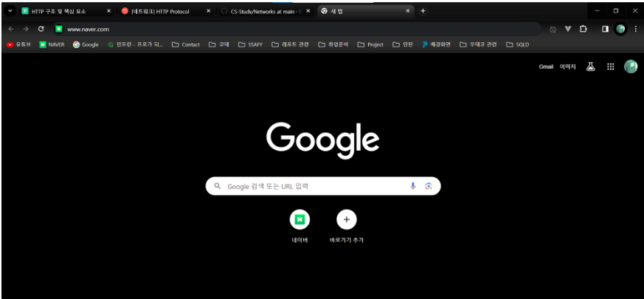Open the Google account avatar on page
This screenshot has height=299, width=644.
[631, 66]
